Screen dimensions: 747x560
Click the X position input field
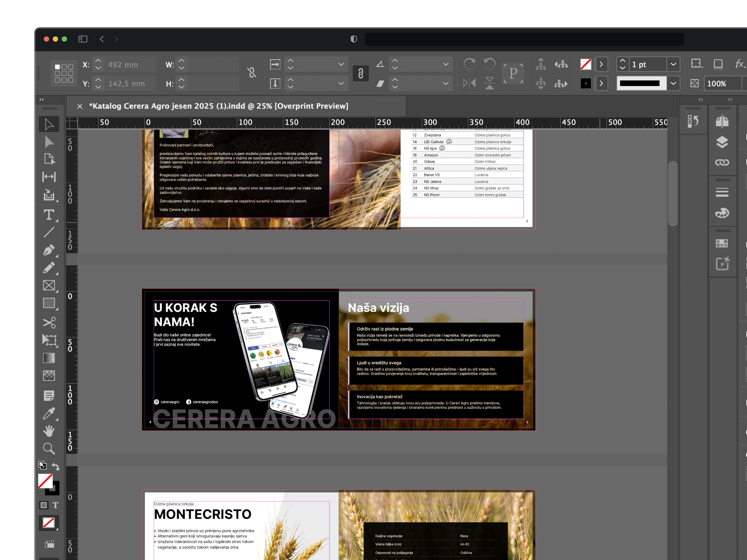pyautogui.click(x=130, y=65)
